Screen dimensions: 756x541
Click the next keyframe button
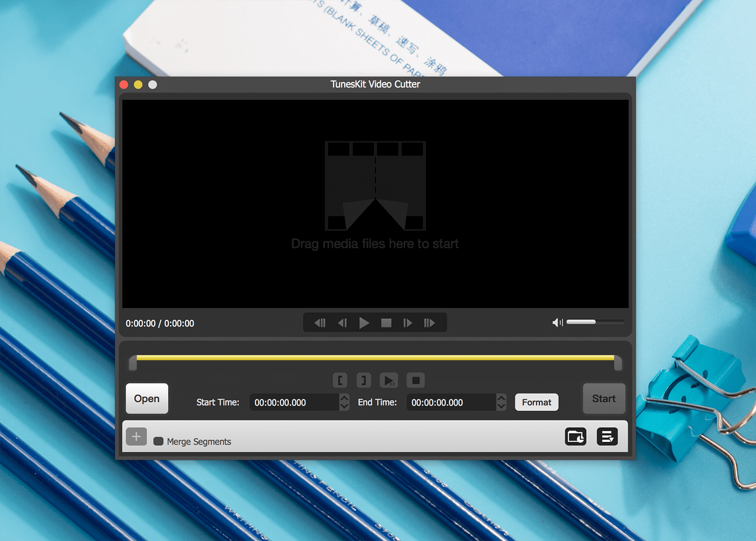click(429, 323)
